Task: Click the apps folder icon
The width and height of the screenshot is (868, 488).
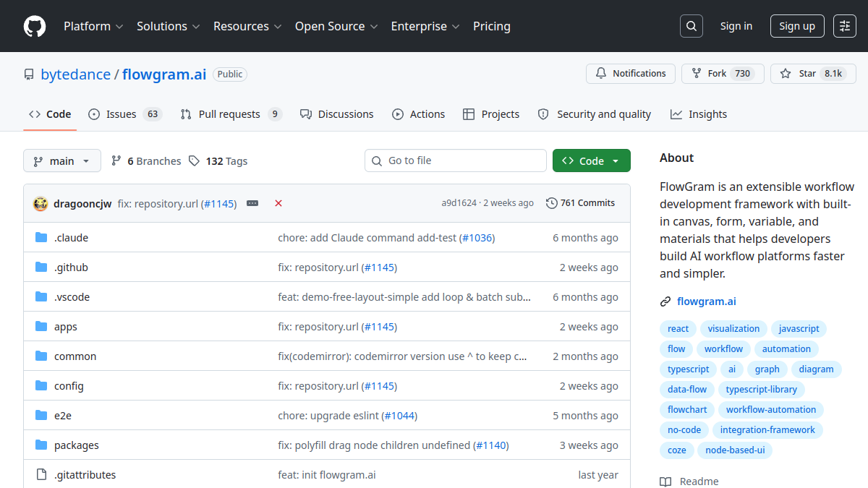Action: click(x=41, y=327)
